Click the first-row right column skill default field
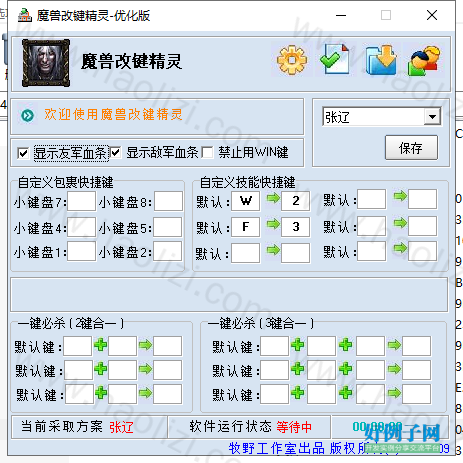The height and width of the screenshot is (463, 463). click(x=372, y=199)
